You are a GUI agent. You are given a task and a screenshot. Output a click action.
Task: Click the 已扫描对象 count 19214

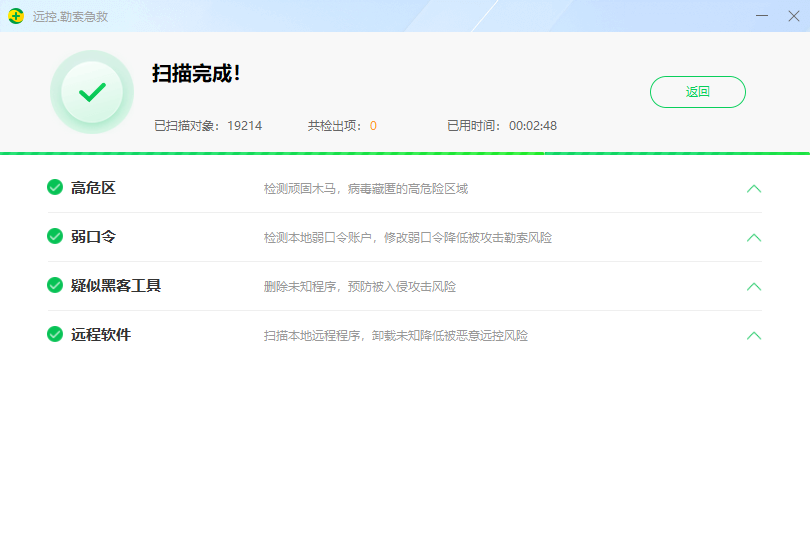coord(244,126)
